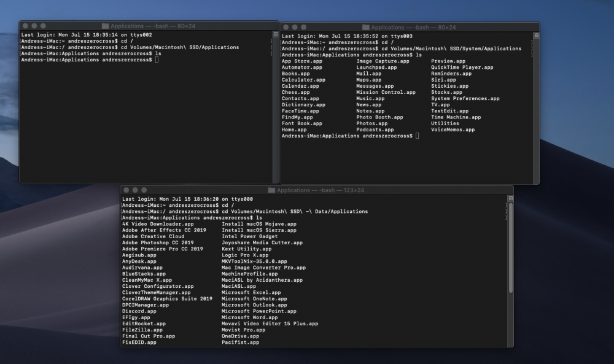
Task: Click the cursor at the top-left Terminal's last prompt
Action: pos(157,60)
